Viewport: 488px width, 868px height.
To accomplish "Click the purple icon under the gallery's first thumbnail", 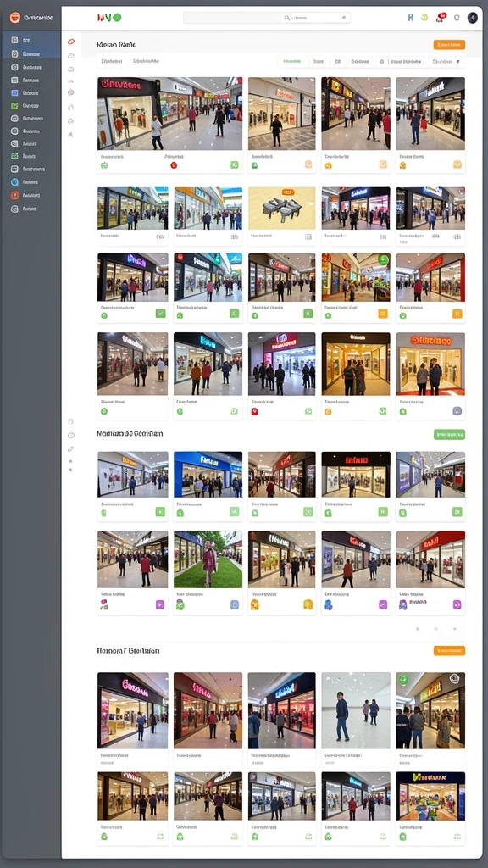I will [160, 604].
